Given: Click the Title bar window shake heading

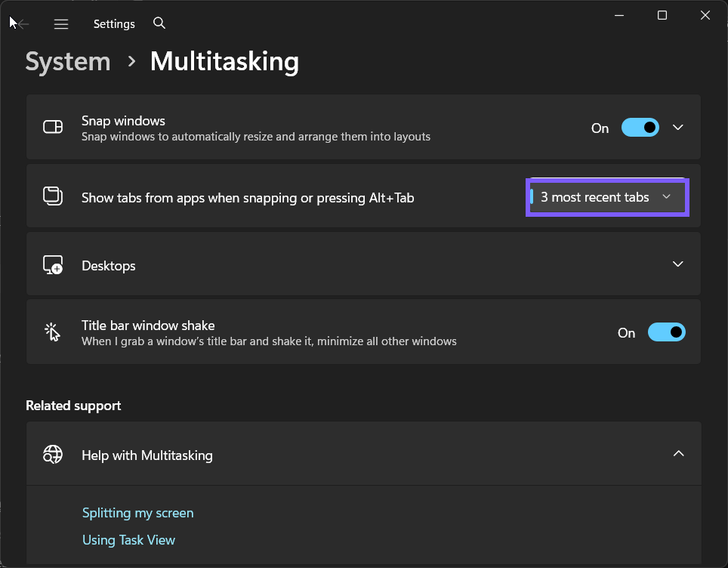Looking at the screenshot, I should click(148, 326).
